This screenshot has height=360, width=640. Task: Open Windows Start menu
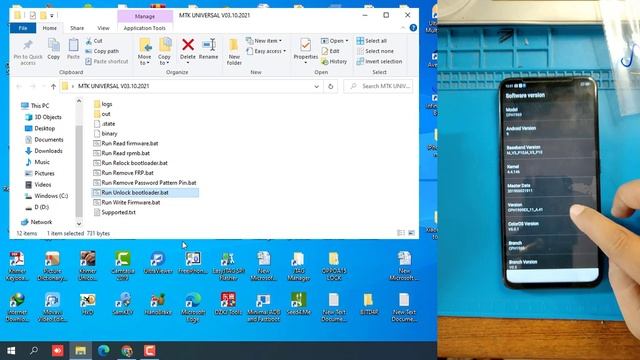[11, 351]
